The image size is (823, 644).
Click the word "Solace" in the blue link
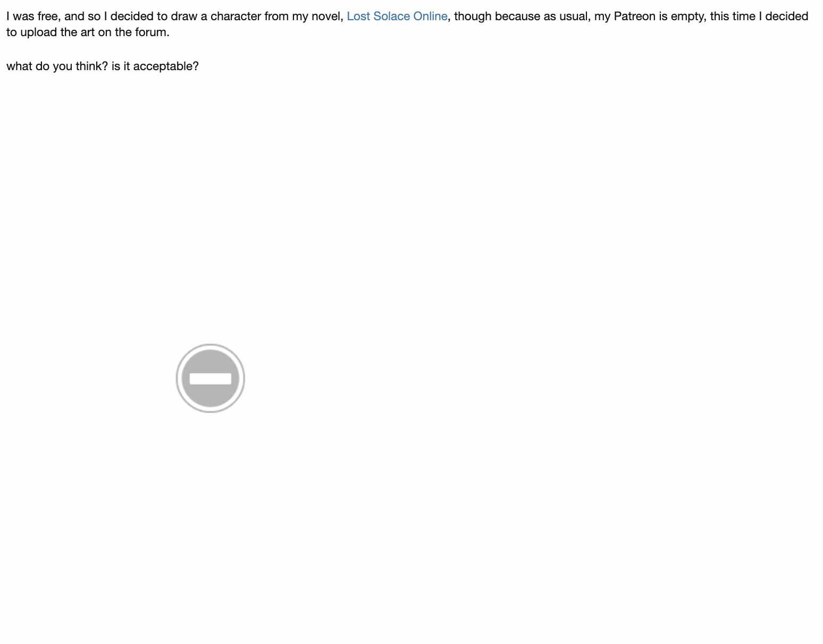[392, 16]
